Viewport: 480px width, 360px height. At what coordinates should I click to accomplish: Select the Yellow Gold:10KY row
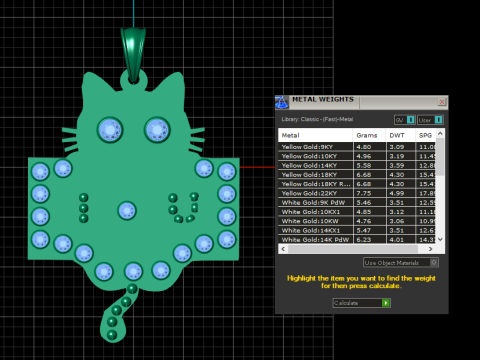[x=357, y=156]
